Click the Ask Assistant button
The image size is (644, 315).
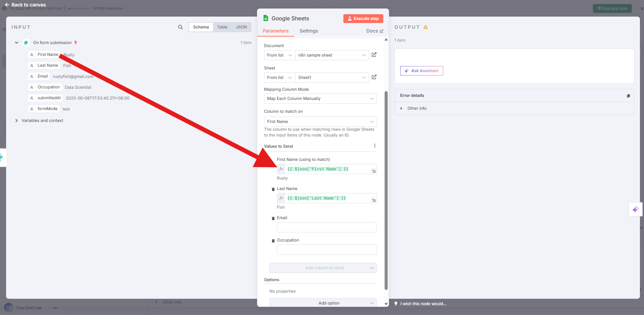(x=422, y=70)
